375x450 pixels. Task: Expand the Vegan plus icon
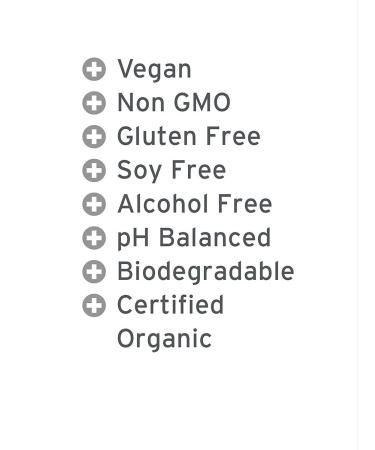94,69
